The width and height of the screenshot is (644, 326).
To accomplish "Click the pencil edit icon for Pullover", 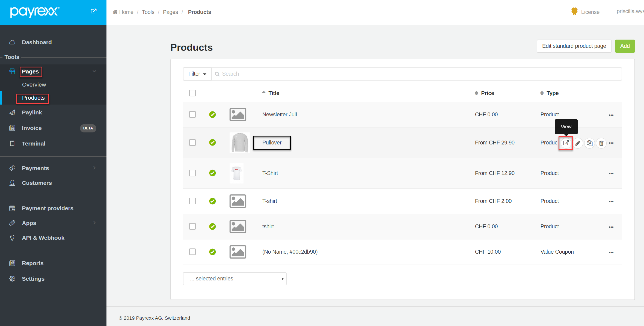I will point(578,143).
